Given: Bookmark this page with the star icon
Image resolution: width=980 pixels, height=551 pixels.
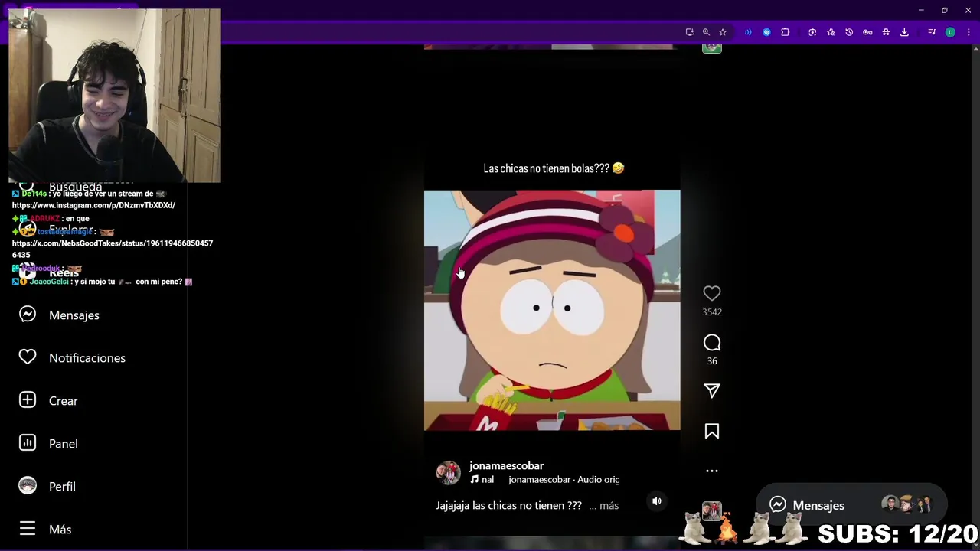Looking at the screenshot, I should tap(723, 32).
